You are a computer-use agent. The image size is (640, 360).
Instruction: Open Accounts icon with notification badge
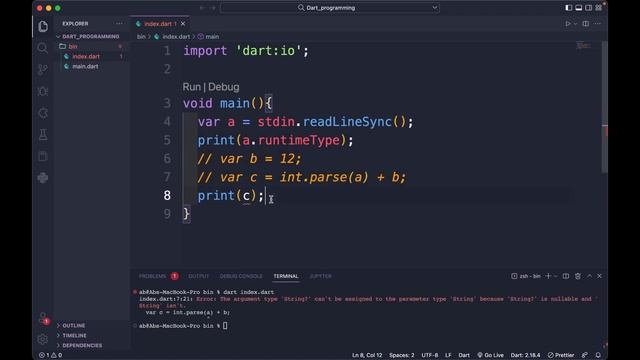(x=43, y=318)
